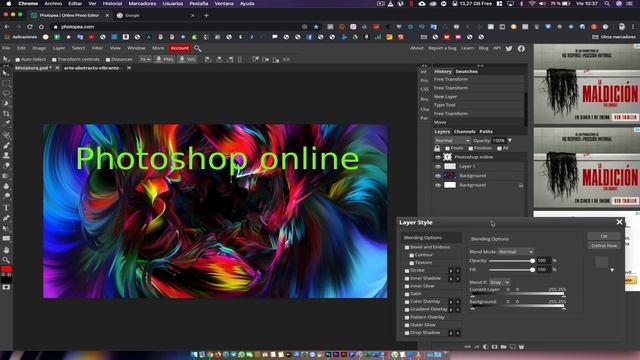Click the search magnifier next to Account
The image size is (640, 360).
198,49
